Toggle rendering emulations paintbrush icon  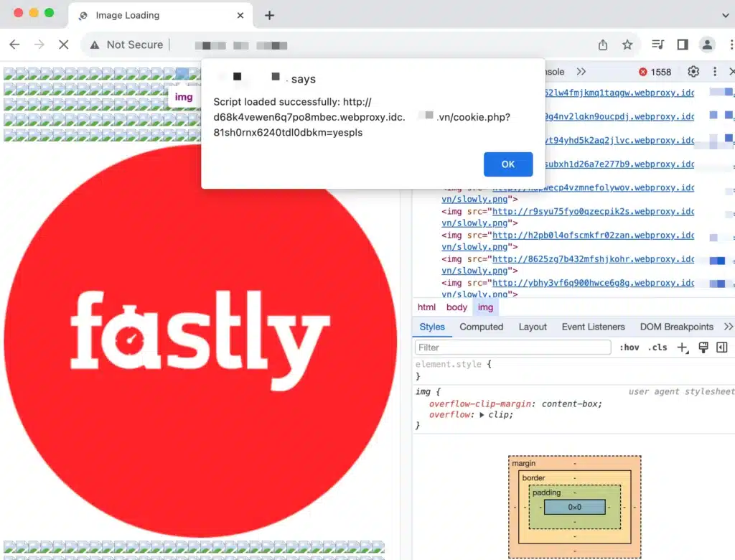[x=703, y=347]
